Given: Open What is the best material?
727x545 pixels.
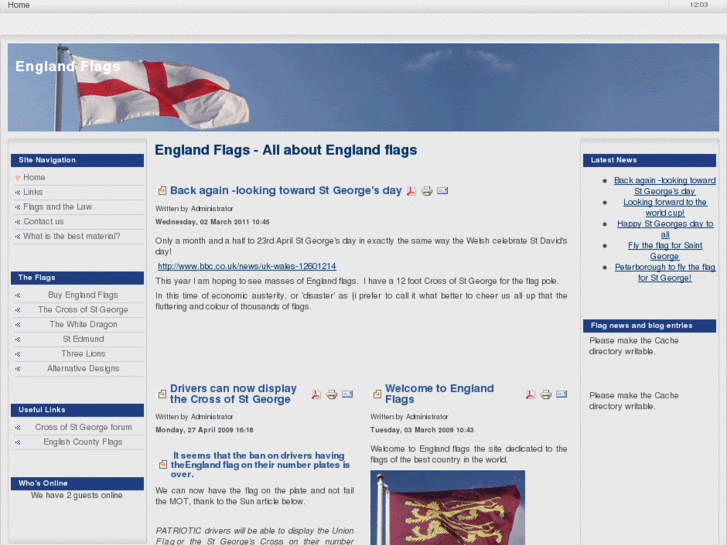Looking at the screenshot, I should pyautogui.click(x=72, y=236).
